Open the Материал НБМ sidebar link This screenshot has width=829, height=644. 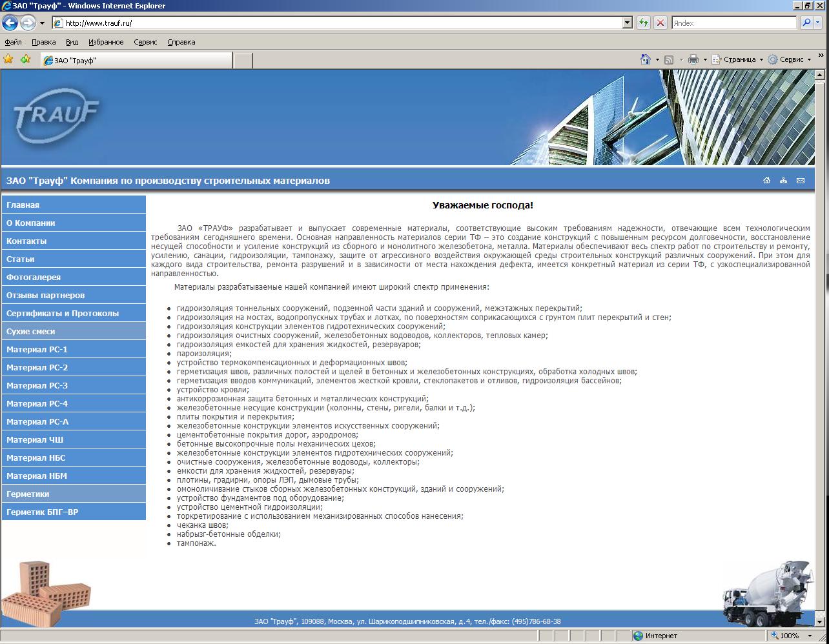click(74, 476)
